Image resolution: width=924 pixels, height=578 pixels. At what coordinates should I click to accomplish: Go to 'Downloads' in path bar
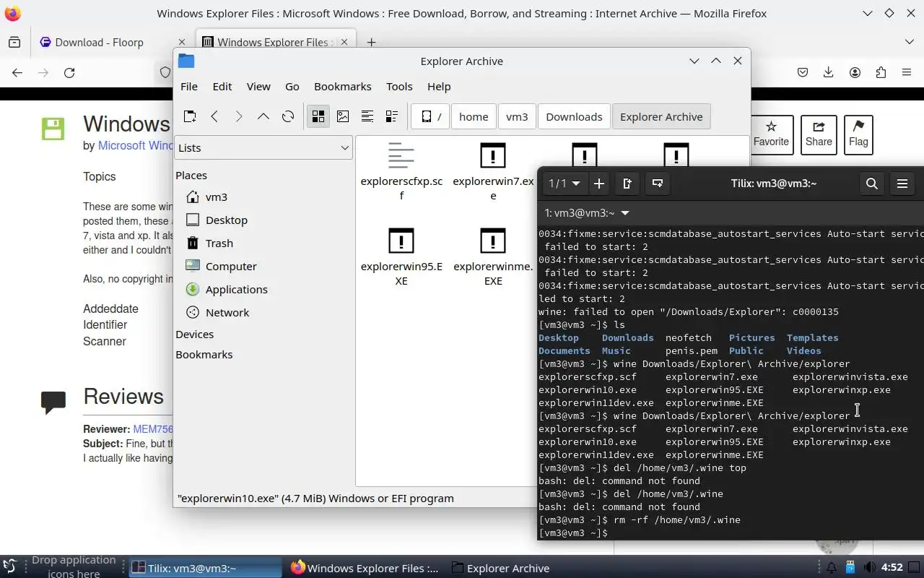[574, 116]
